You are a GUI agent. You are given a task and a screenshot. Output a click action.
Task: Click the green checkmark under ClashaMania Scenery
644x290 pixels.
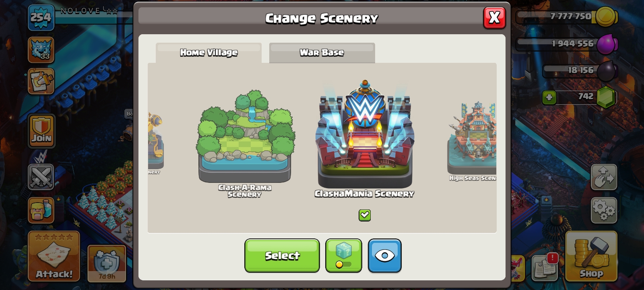[365, 215]
